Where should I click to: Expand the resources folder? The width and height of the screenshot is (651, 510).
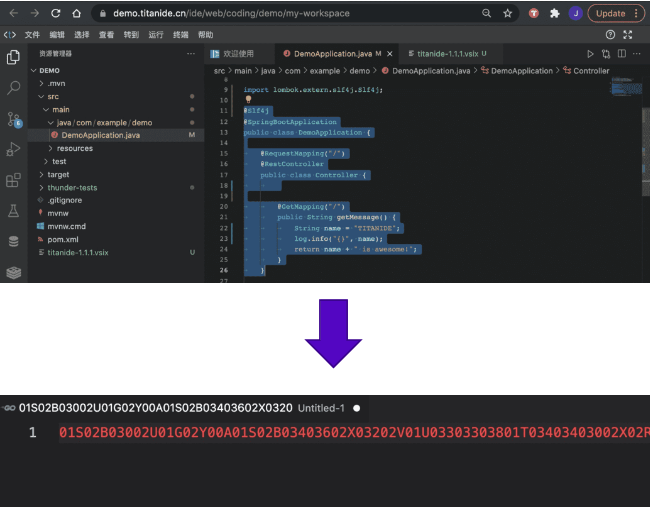74,148
